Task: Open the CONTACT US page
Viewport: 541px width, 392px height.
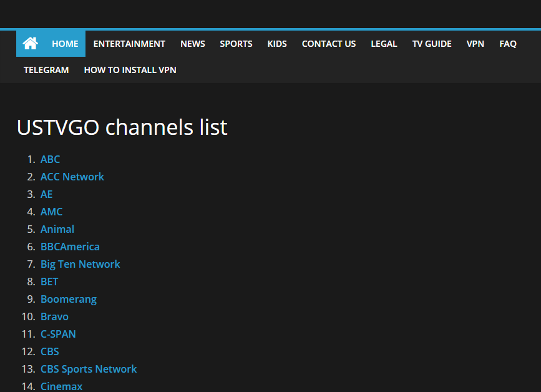Action: (x=329, y=44)
